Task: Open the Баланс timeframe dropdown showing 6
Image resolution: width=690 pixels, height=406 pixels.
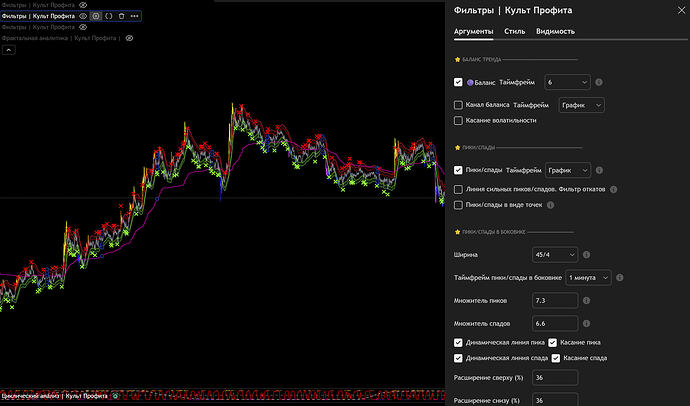Action: pyautogui.click(x=566, y=82)
